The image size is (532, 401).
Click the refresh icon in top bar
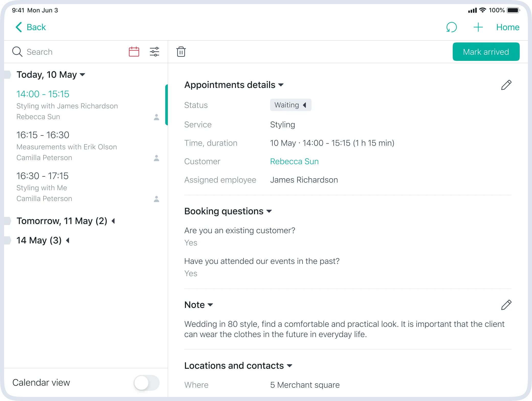451,27
